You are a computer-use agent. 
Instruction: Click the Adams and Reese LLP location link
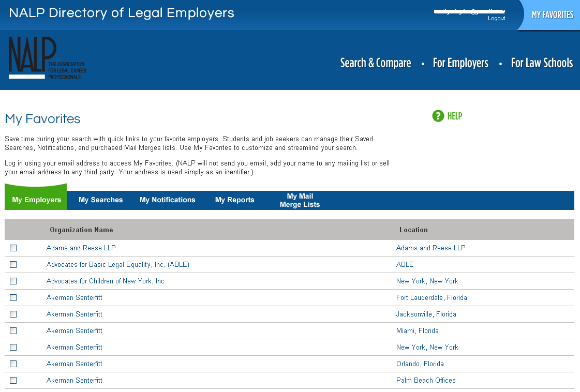[431, 248]
